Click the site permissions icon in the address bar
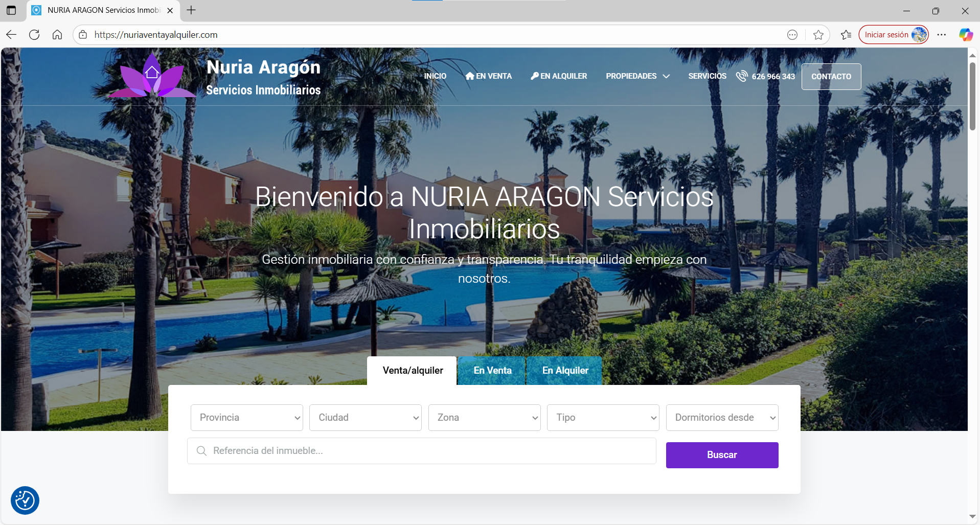The height and width of the screenshot is (525, 980). (83, 34)
